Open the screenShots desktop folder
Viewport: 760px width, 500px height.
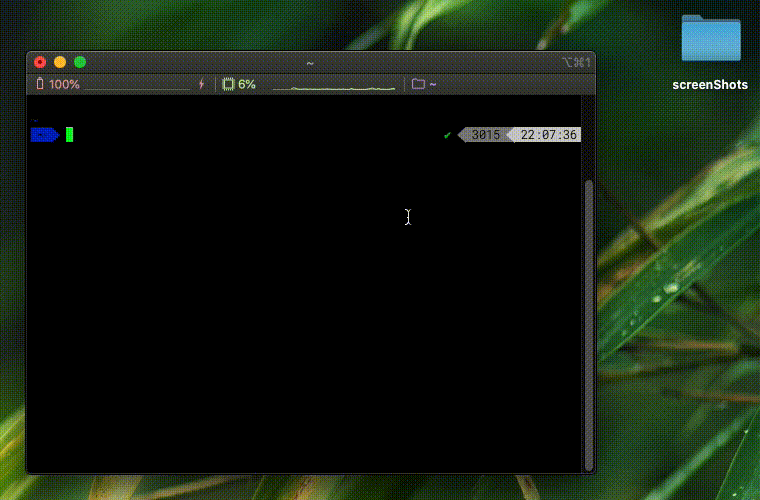(x=711, y=38)
